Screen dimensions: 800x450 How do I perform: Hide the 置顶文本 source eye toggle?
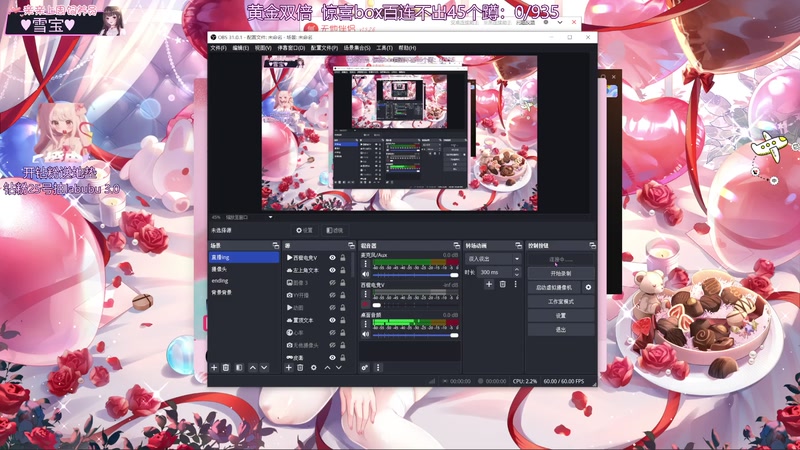coord(332,320)
